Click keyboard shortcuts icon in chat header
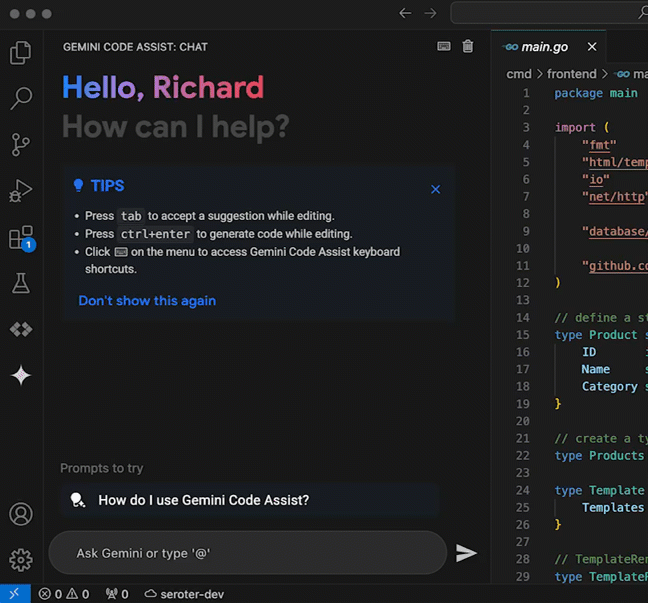 (444, 46)
